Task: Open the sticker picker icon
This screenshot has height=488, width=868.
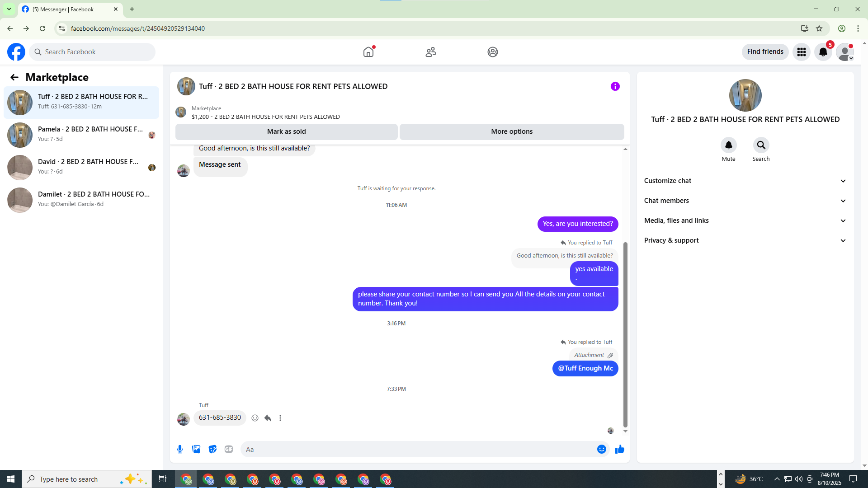Action: pos(212,449)
